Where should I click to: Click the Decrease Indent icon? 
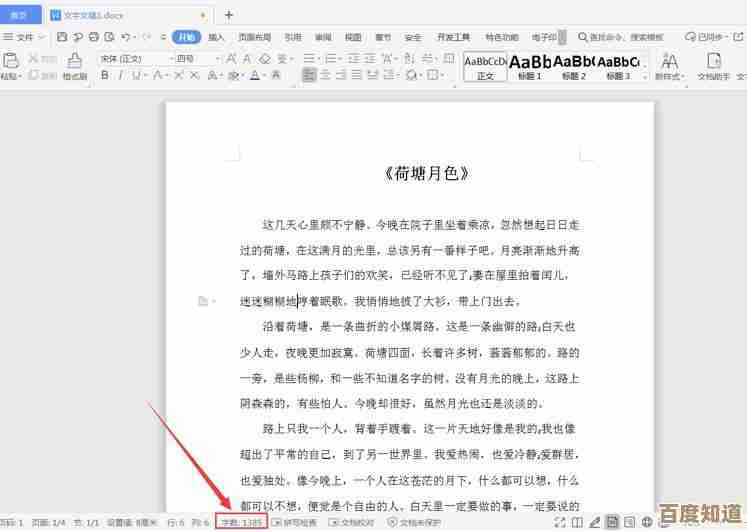pos(353,59)
